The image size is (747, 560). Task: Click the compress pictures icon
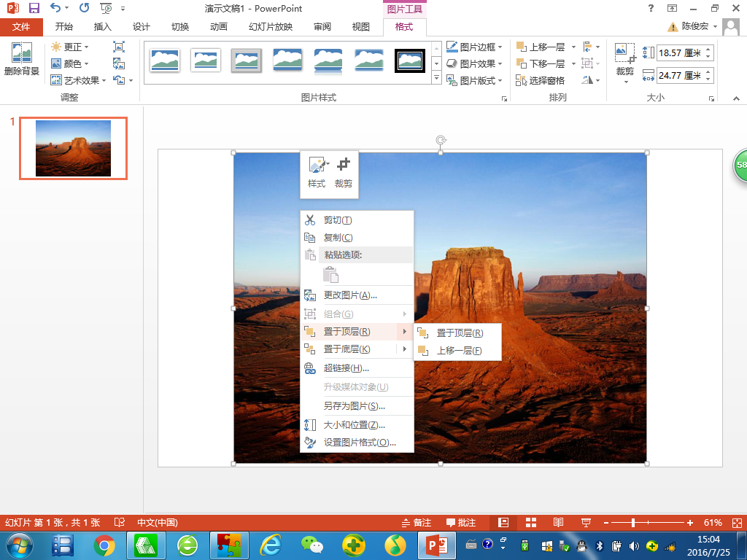point(119,47)
